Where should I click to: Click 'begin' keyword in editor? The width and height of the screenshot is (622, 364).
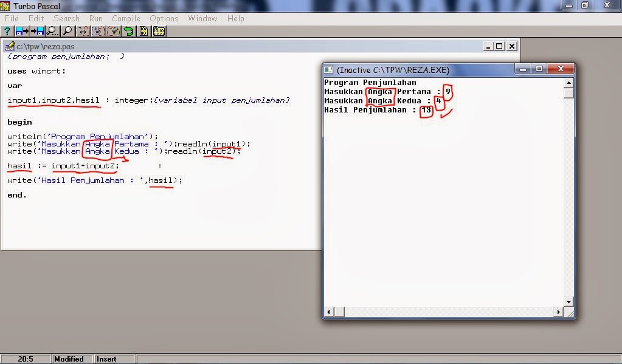pos(19,122)
